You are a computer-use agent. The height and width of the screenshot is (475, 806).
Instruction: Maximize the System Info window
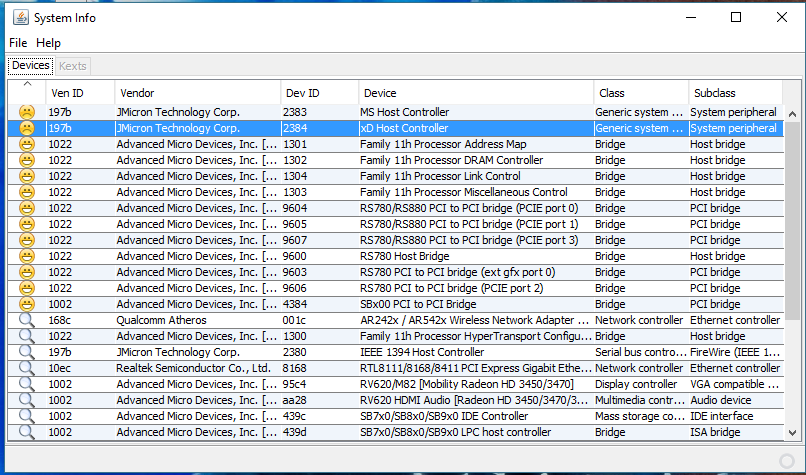pyautogui.click(x=736, y=17)
